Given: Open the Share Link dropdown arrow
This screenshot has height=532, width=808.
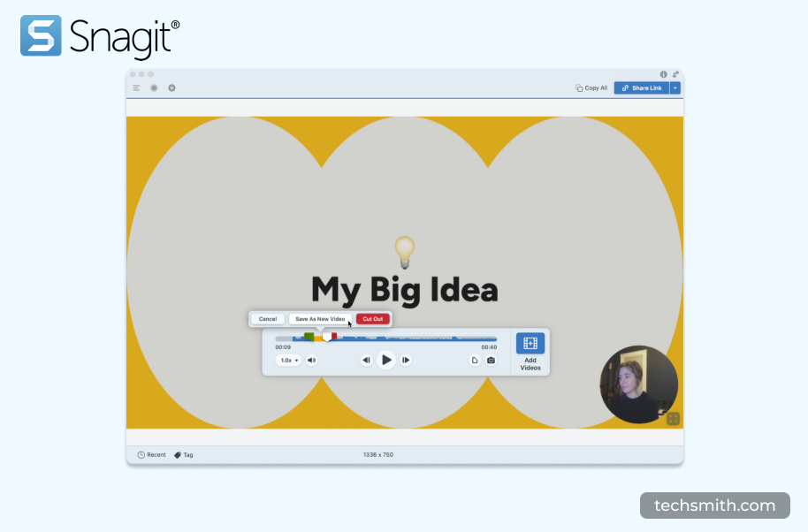Looking at the screenshot, I should [675, 87].
